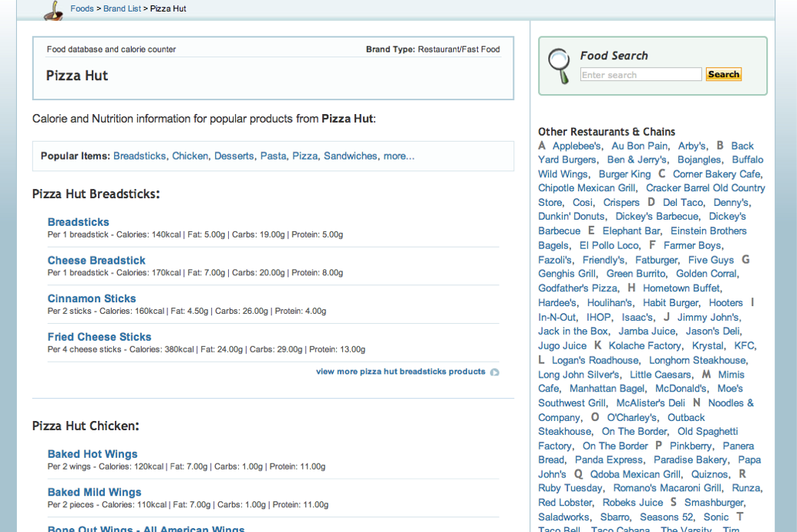Open Baked Mild Wings nutrition page
The width and height of the screenshot is (797, 532).
(95, 493)
